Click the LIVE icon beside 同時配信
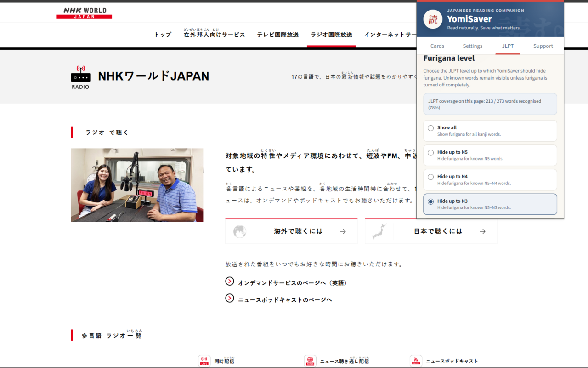Image resolution: width=588 pixels, height=368 pixels. (x=204, y=361)
